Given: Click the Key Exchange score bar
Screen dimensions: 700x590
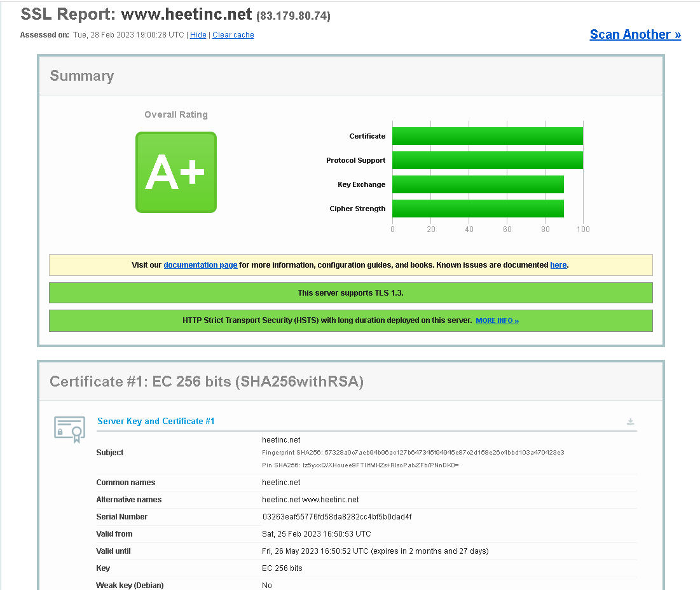Looking at the screenshot, I should tap(478, 184).
